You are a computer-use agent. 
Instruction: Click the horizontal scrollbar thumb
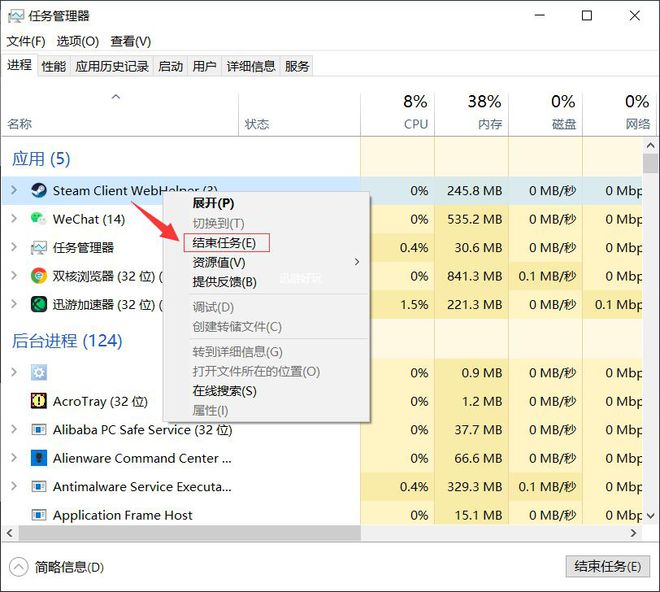point(189,533)
